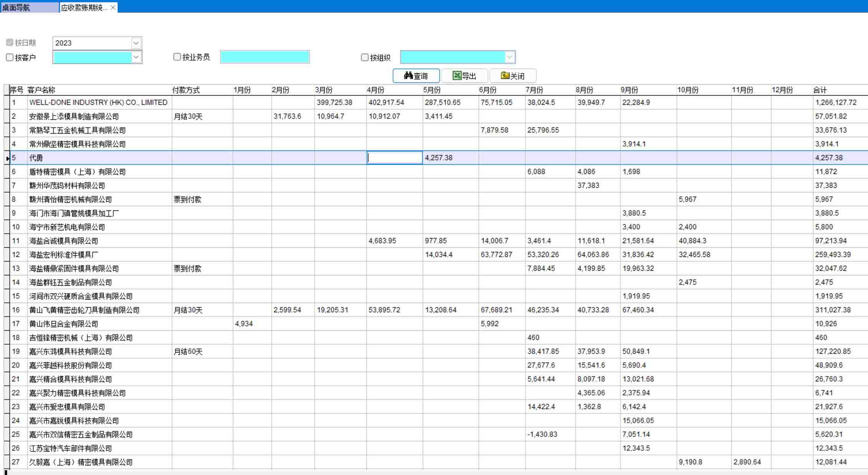Enable the 按业务员 checkbox
868x475 pixels.
point(177,57)
